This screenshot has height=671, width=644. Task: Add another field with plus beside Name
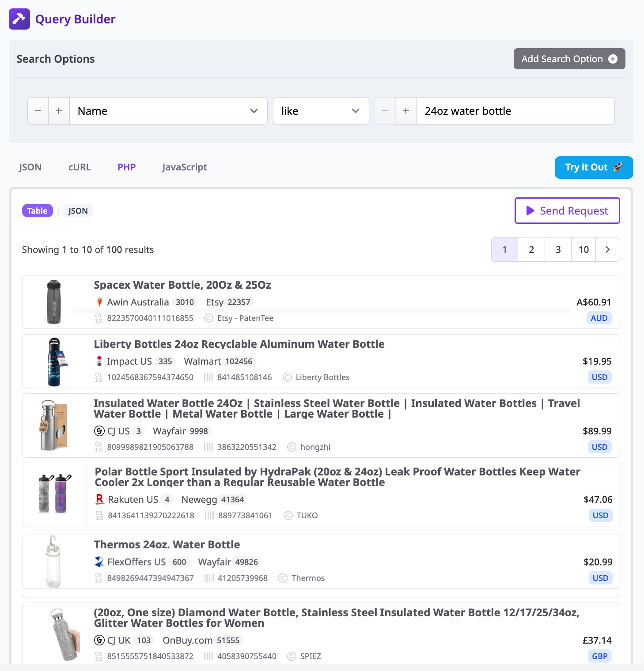tap(59, 111)
